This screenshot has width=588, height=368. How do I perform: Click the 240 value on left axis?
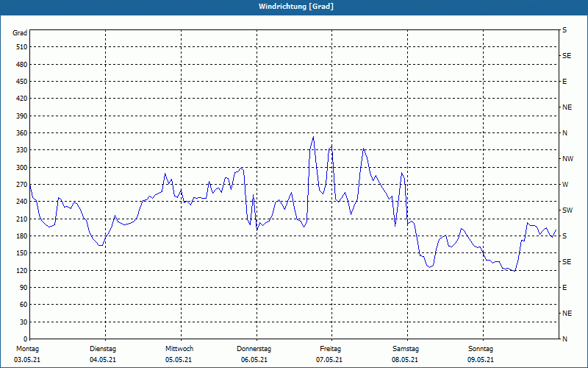point(22,202)
